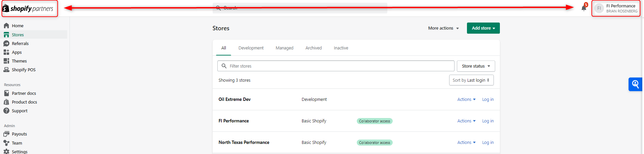This screenshot has height=154, width=644.
Task: Open Apps via its sidebar icon
Action: pyautogui.click(x=6, y=52)
